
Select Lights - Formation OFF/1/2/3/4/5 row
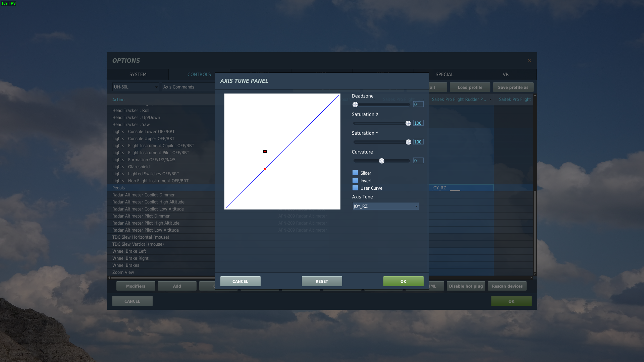[161, 160]
